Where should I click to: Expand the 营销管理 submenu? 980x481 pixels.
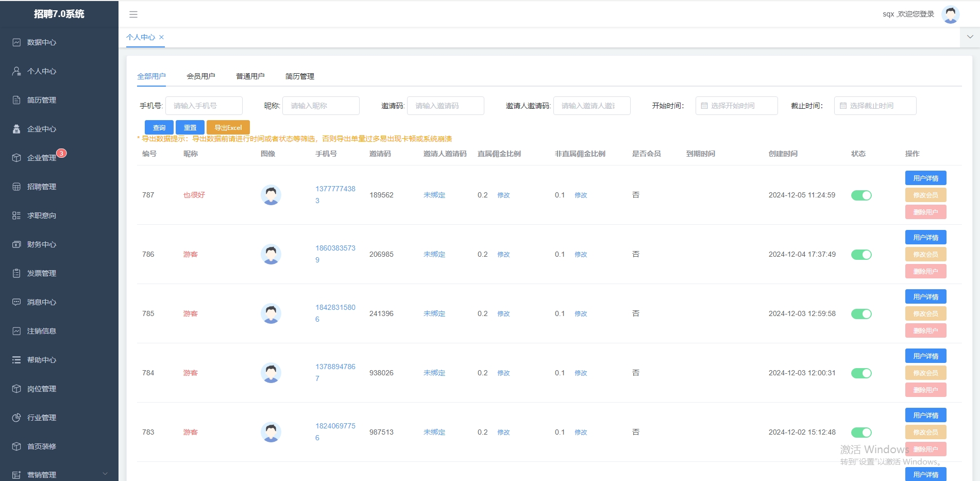click(41, 474)
